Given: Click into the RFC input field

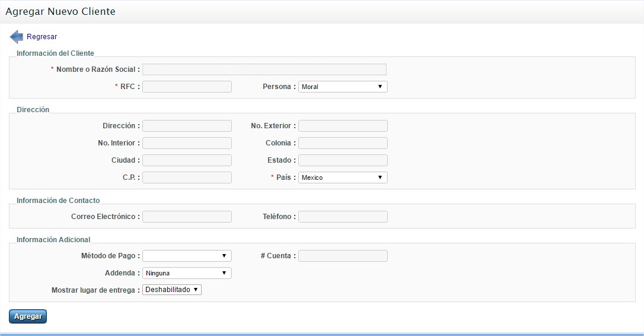Looking at the screenshot, I should click(x=187, y=87).
